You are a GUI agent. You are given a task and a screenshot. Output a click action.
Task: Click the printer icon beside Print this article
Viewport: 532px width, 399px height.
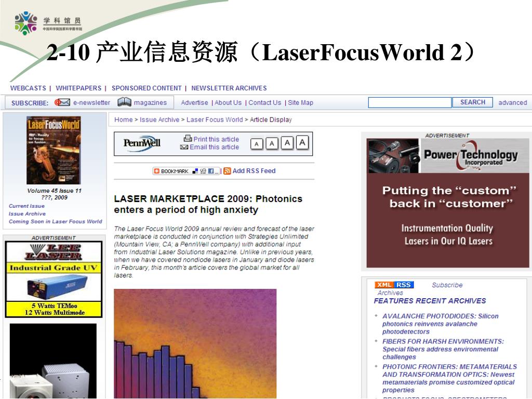coord(188,138)
